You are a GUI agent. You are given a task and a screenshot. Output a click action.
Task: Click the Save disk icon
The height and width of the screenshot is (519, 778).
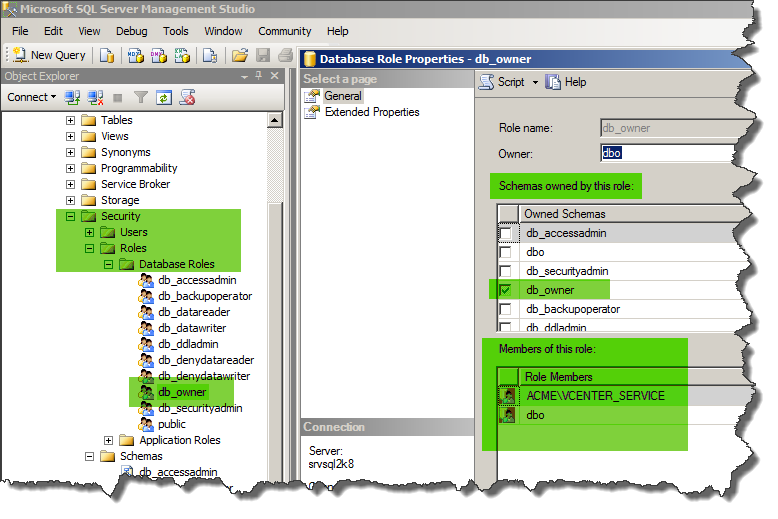click(x=263, y=55)
